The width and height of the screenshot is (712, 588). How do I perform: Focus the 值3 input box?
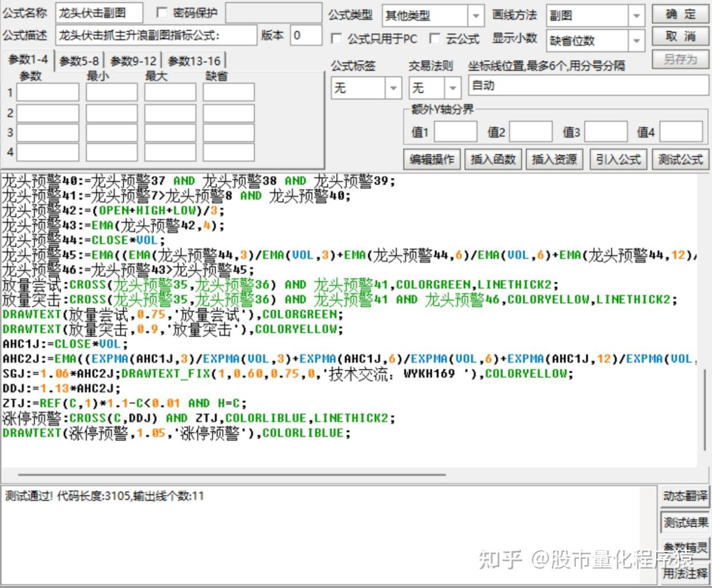click(606, 132)
